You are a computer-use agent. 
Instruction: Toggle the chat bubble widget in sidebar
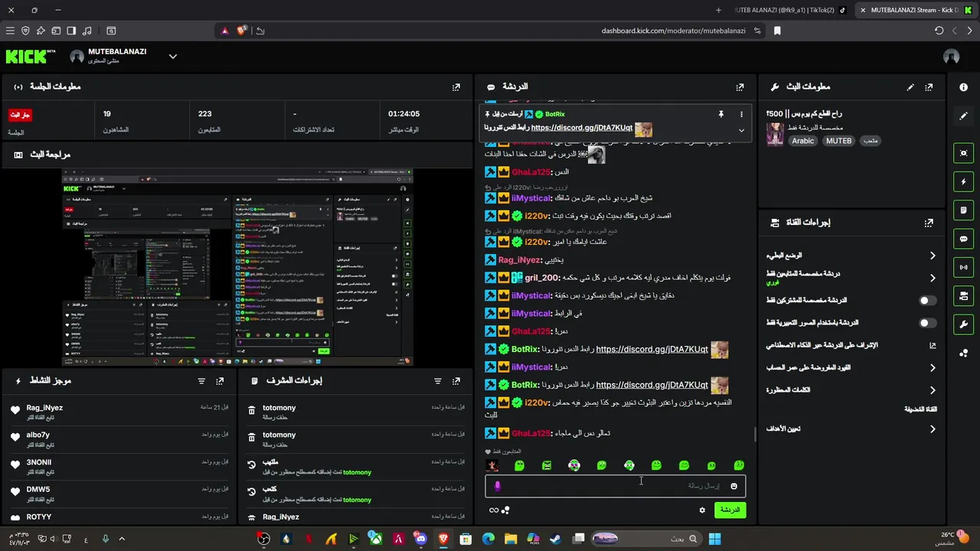964,239
